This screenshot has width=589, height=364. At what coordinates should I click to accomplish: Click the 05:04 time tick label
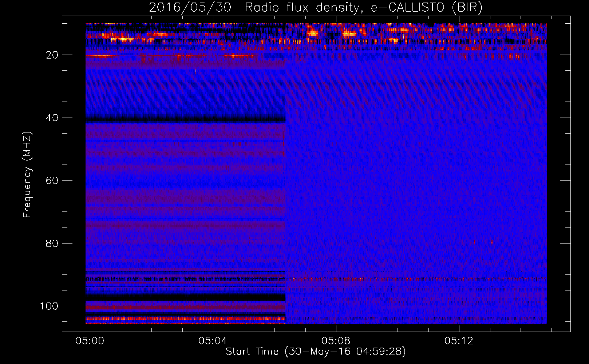[x=213, y=341]
